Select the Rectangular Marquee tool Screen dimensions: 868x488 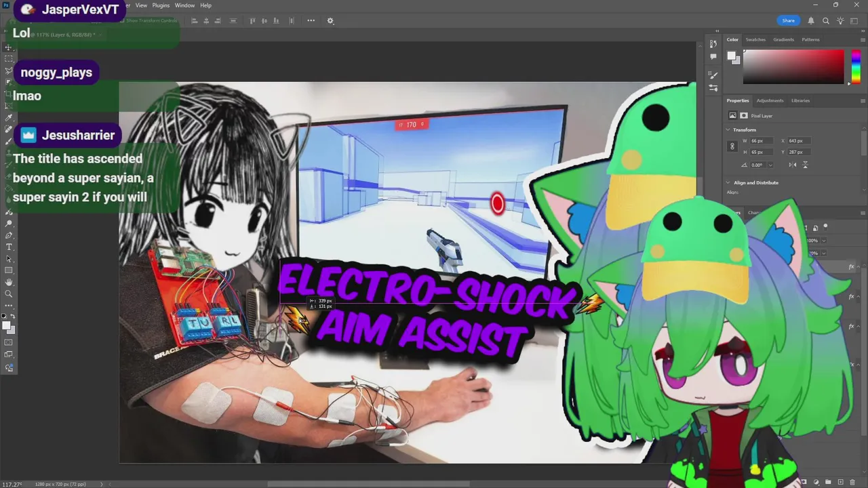tap(9, 59)
